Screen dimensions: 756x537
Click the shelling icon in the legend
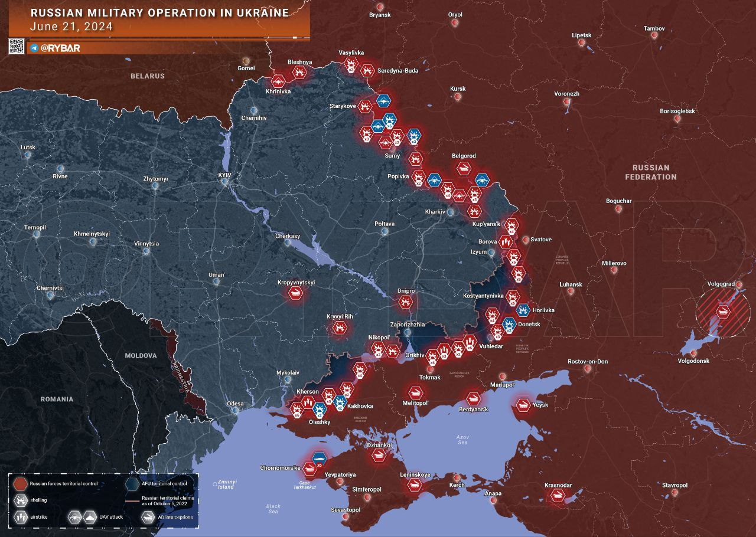click(21, 500)
